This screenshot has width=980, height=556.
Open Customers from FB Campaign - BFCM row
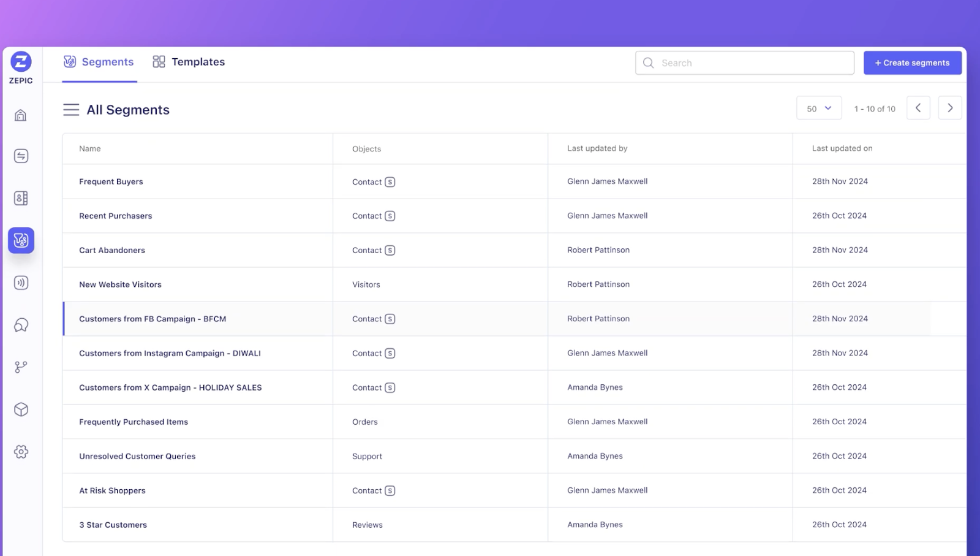pos(514,319)
